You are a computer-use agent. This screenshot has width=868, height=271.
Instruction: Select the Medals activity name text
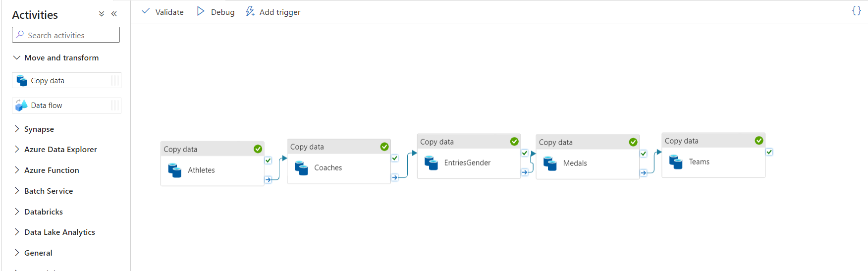pos(575,163)
